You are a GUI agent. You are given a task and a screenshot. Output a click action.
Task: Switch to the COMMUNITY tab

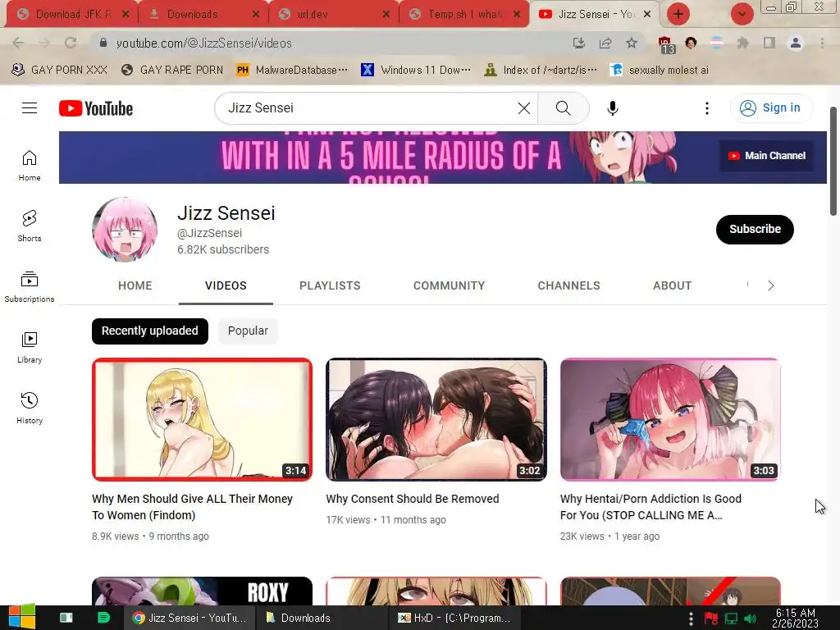(449, 285)
